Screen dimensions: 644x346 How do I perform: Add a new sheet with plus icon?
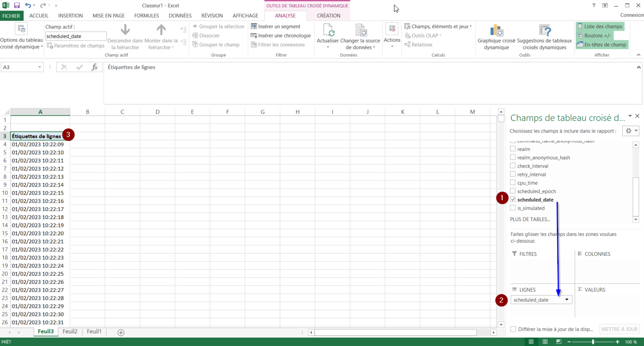121,333
